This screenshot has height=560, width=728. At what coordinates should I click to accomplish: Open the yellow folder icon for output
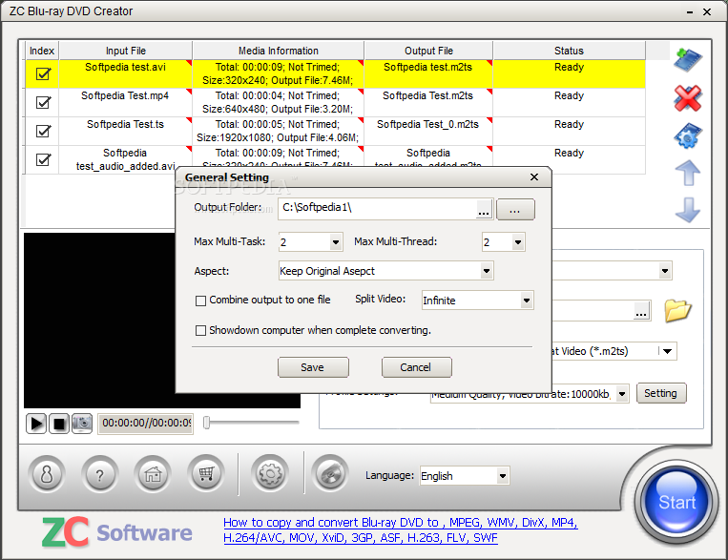tap(677, 311)
